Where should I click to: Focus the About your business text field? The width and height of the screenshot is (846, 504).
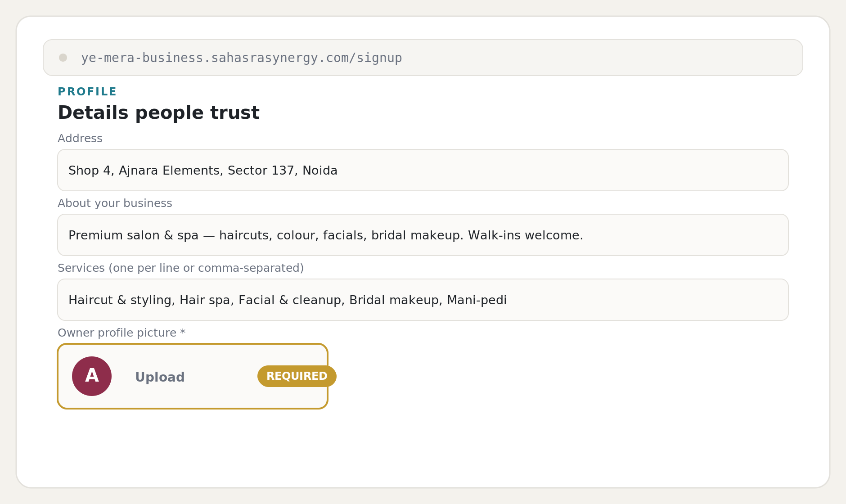(x=423, y=235)
